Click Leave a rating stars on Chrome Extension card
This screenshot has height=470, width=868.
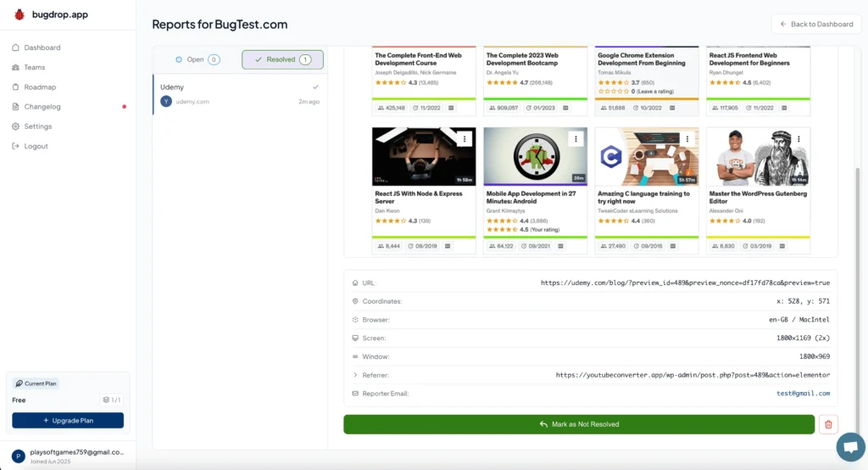click(614, 92)
